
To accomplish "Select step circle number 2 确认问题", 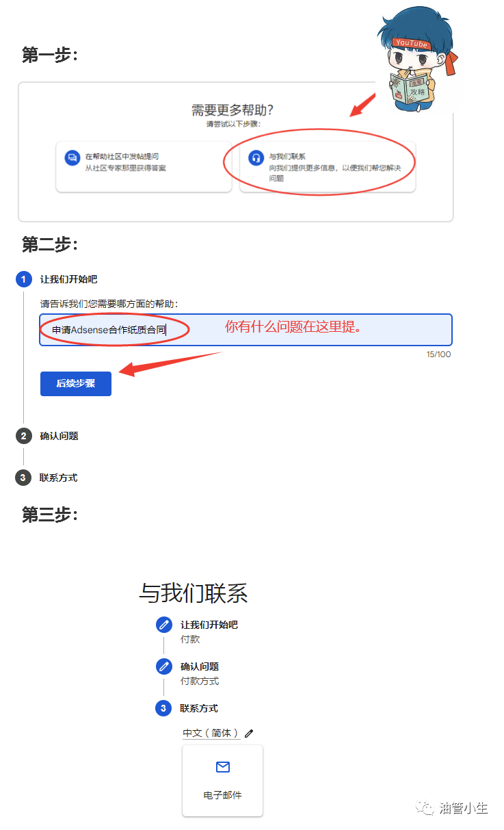I will tap(24, 436).
